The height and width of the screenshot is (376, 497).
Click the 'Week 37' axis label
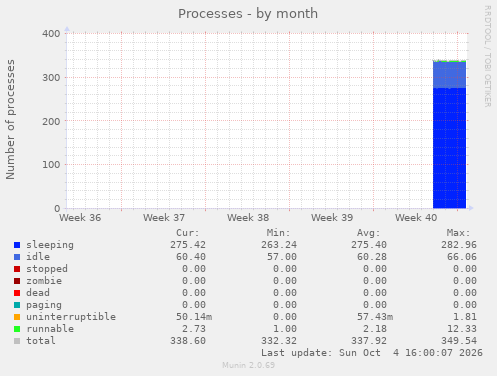[164, 218]
